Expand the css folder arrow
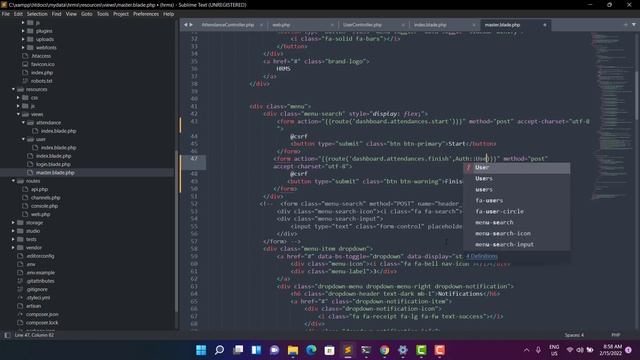 click(18, 98)
